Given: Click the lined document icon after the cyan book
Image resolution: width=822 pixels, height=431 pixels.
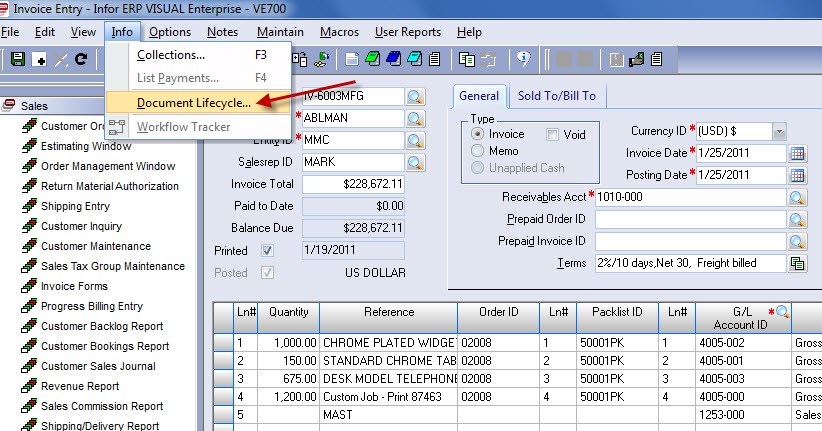Looking at the screenshot, I should point(435,59).
